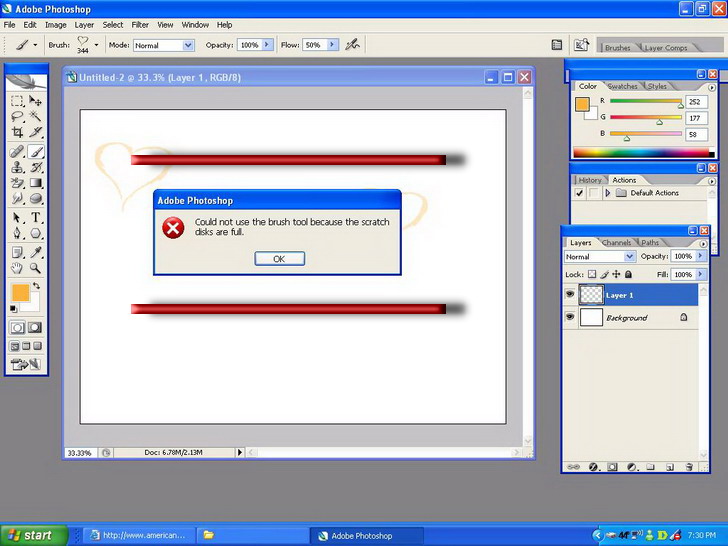Select the Crop tool
Viewport: 728px width, 546px height.
[x=18, y=132]
